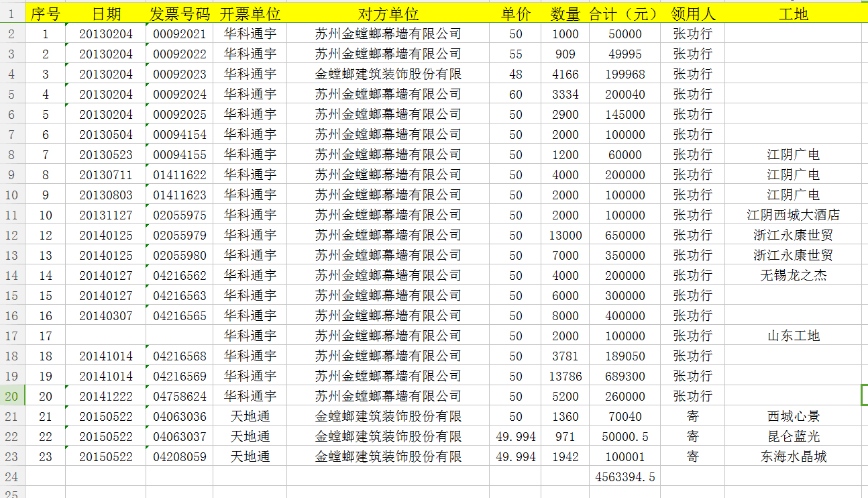Viewport: 868px width, 498px height.
Task: Select the 领用人 header cell
Action: coord(693,13)
